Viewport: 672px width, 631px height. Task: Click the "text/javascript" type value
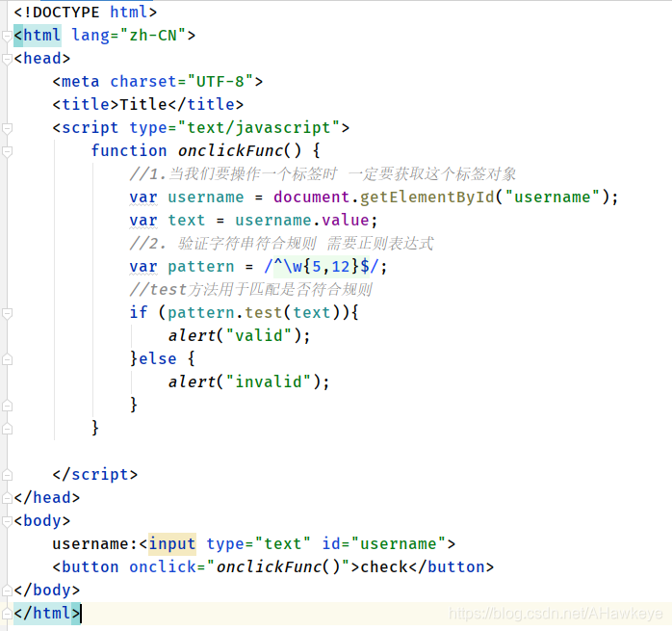click(258, 128)
